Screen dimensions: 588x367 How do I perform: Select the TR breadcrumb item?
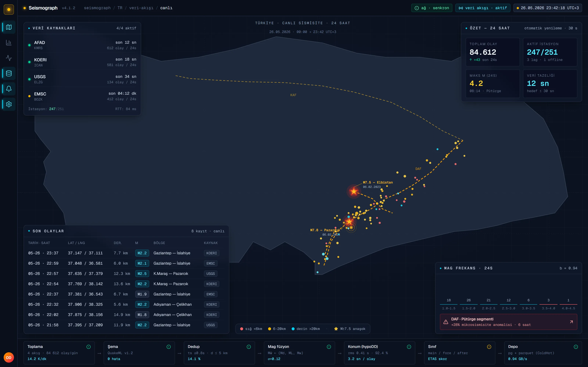click(x=120, y=8)
